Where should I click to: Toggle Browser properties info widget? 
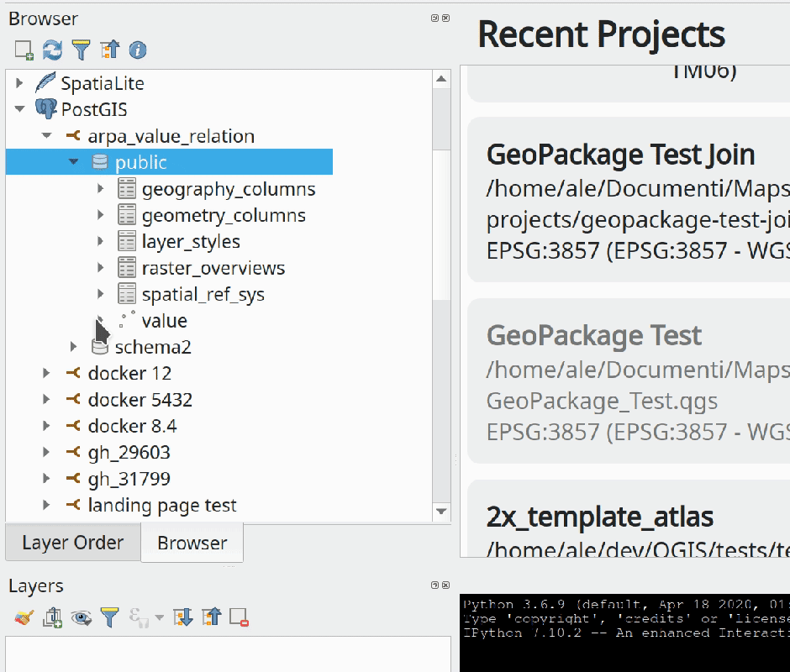pos(138,50)
